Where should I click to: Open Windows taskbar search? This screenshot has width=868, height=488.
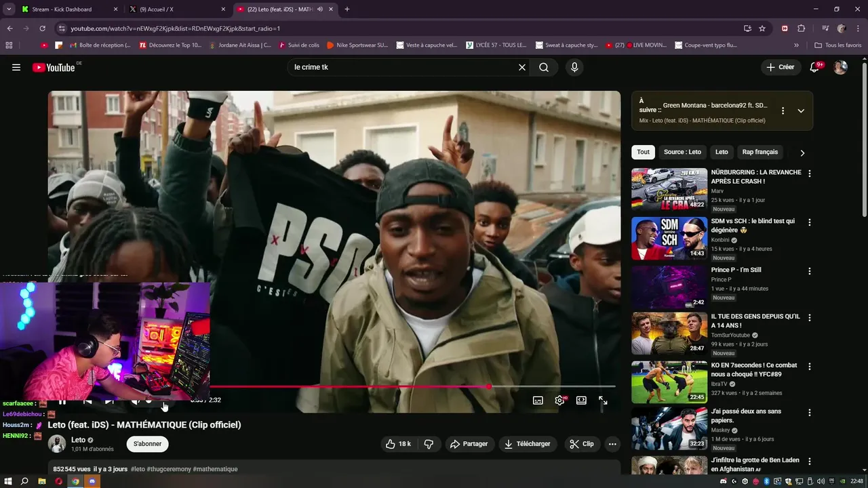(24, 481)
